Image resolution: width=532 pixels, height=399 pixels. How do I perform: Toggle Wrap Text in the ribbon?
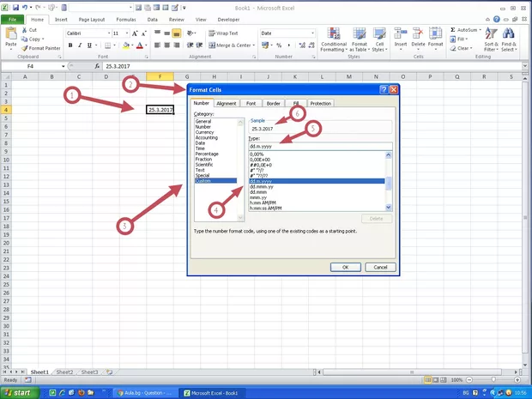click(x=225, y=33)
